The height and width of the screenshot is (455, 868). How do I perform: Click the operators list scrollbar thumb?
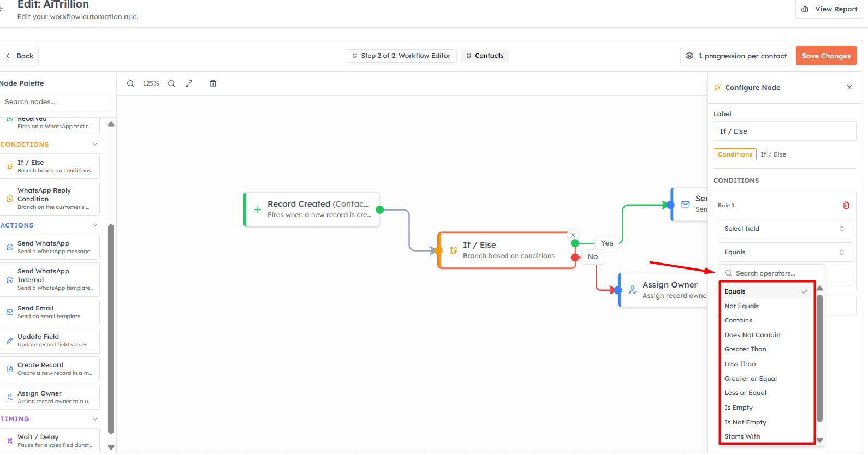[x=819, y=357]
